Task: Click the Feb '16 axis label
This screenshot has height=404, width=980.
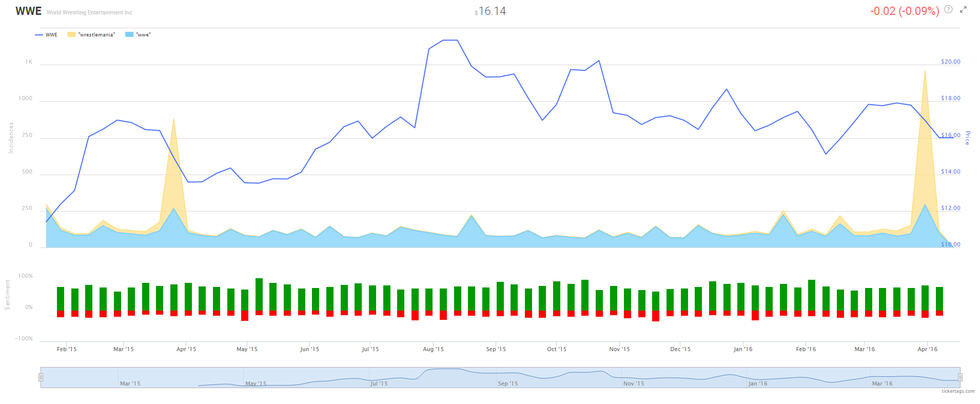Action: [806, 349]
